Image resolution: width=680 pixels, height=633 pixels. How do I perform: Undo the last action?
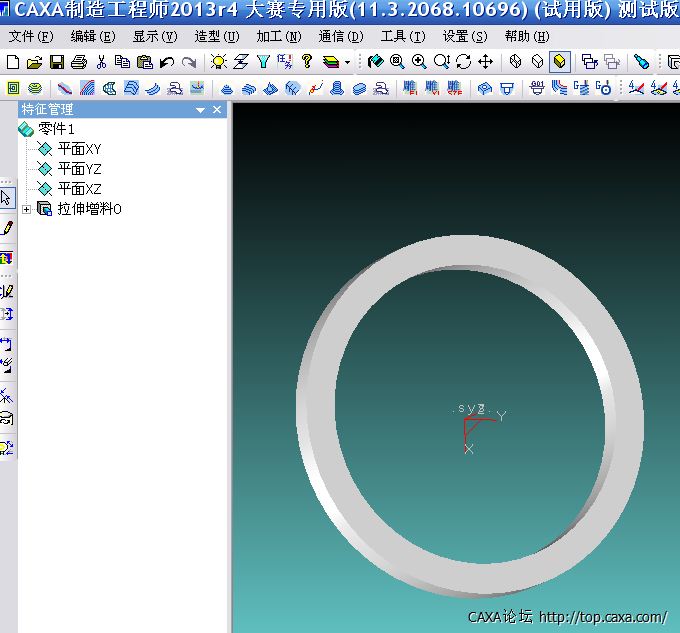pyautogui.click(x=167, y=62)
